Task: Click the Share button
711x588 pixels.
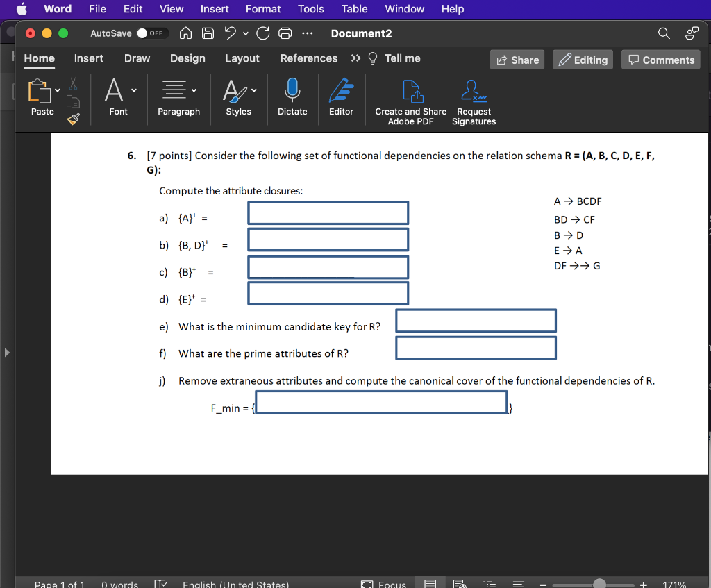Action: pyautogui.click(x=517, y=60)
